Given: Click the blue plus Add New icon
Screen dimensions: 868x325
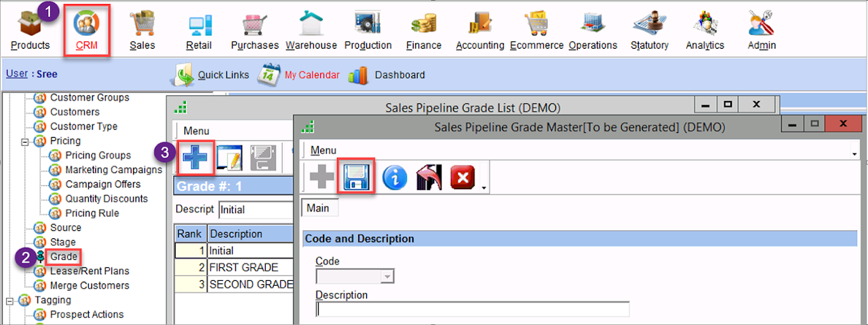Looking at the screenshot, I should click(195, 157).
